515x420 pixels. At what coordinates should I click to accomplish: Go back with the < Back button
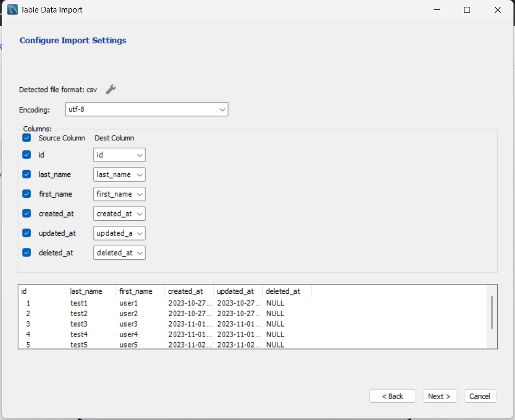[x=392, y=396]
